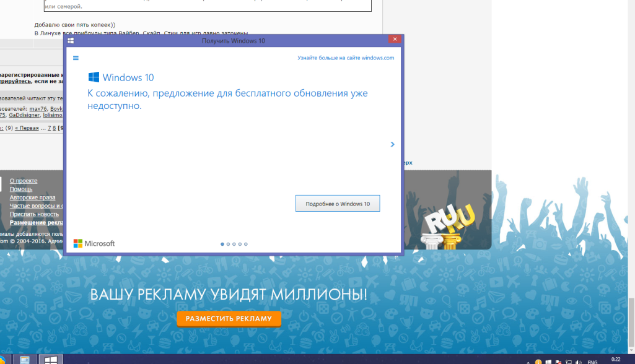Select the first page indicator dot
Image resolution: width=635 pixels, height=364 pixels.
click(x=222, y=244)
